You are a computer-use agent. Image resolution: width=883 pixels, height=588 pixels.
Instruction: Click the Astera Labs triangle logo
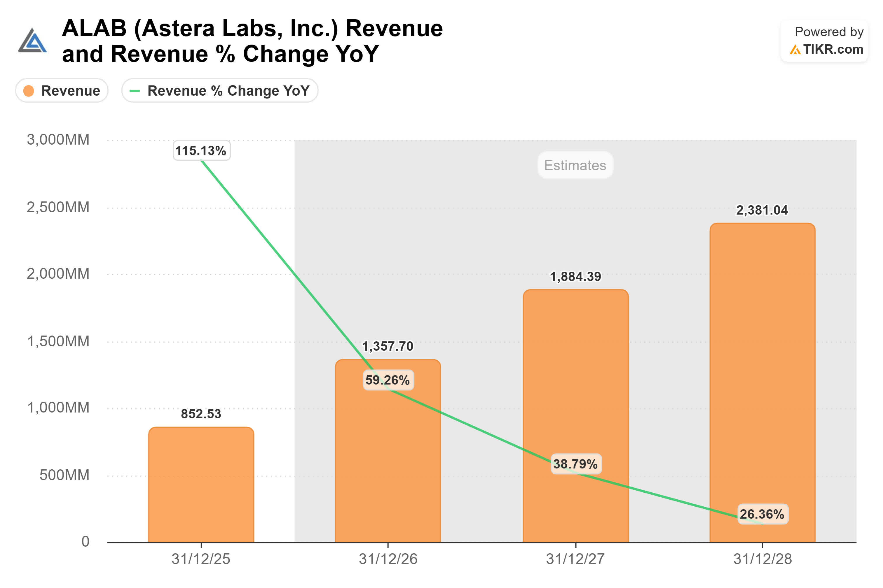click(32, 40)
